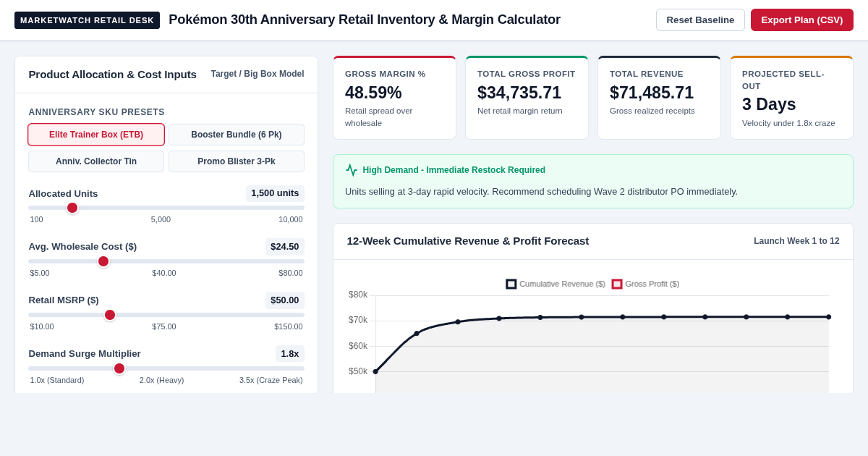Click the $24.50 wholesale cost value
Viewport: 868px width, 456px height.
(285, 247)
